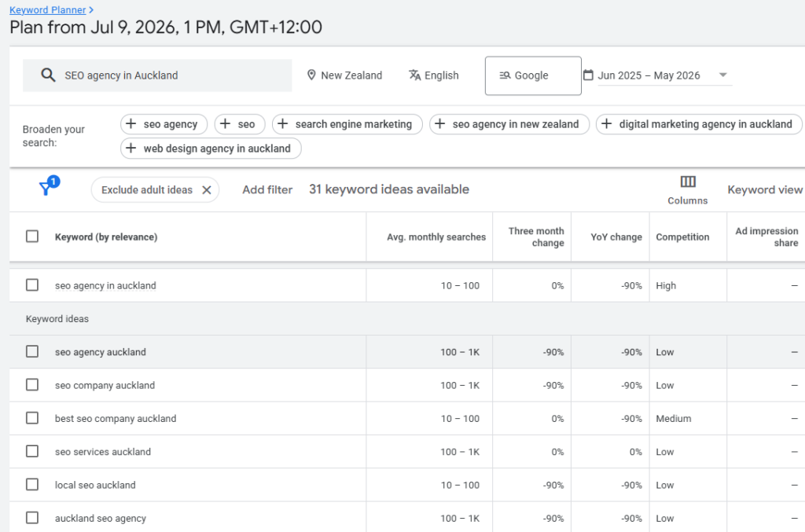Click plus icon on search engine marketing
The image size is (805, 532).
283,123
